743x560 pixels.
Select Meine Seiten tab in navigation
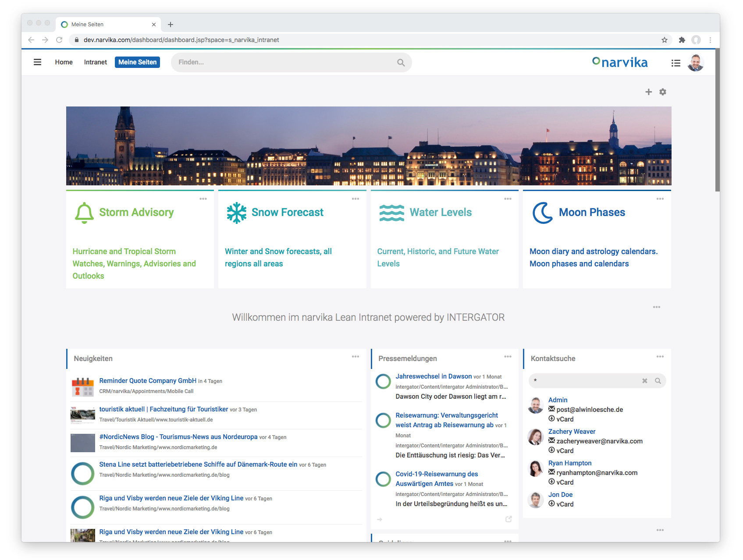click(x=137, y=62)
